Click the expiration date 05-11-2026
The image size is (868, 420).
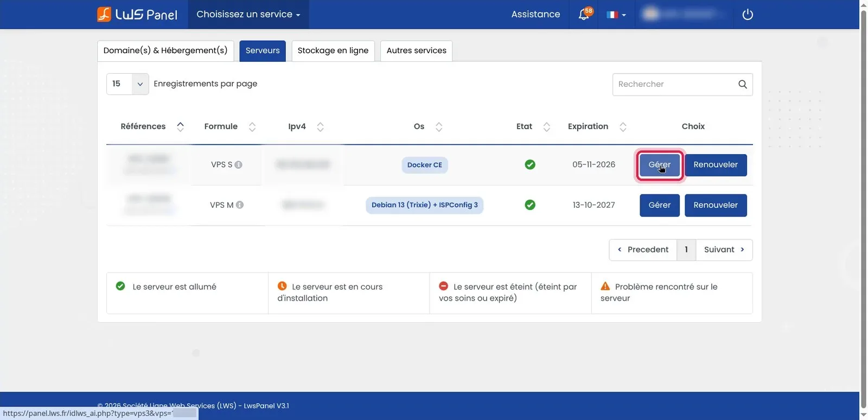point(594,164)
